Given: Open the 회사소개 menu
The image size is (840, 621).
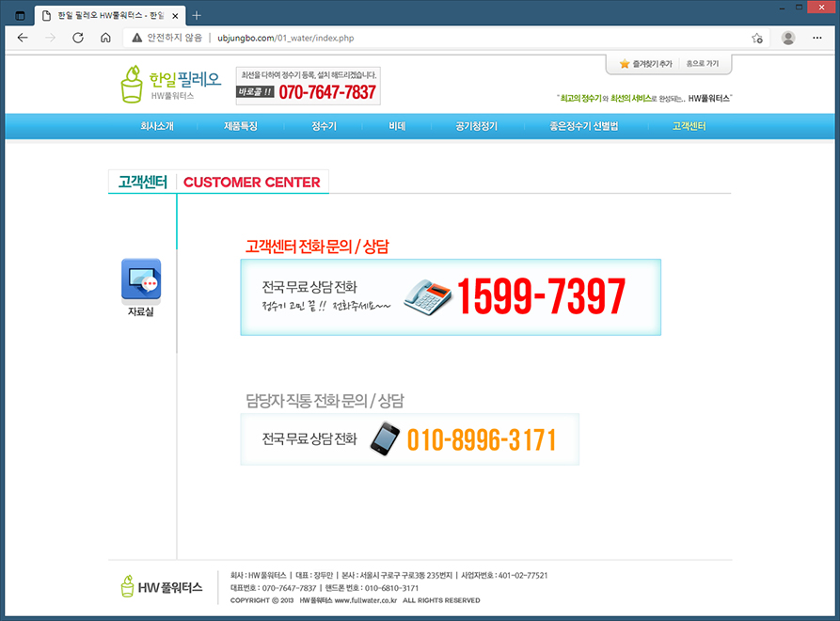Looking at the screenshot, I should point(157,126).
